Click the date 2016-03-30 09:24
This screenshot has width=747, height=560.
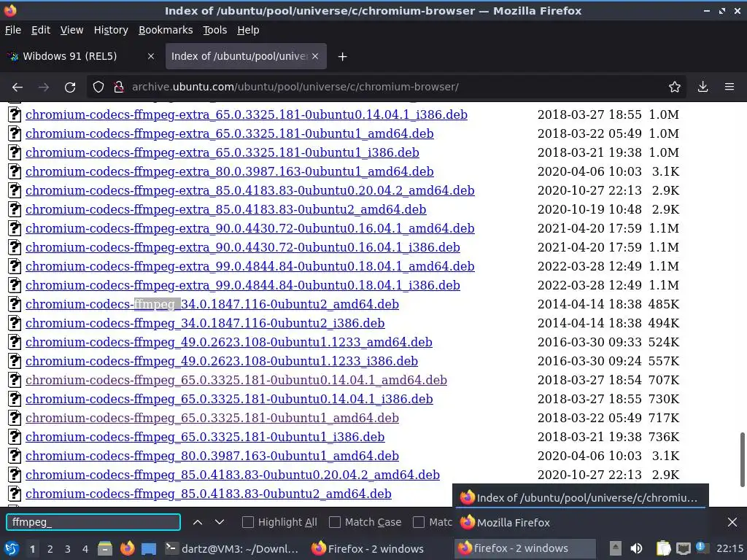pos(589,362)
